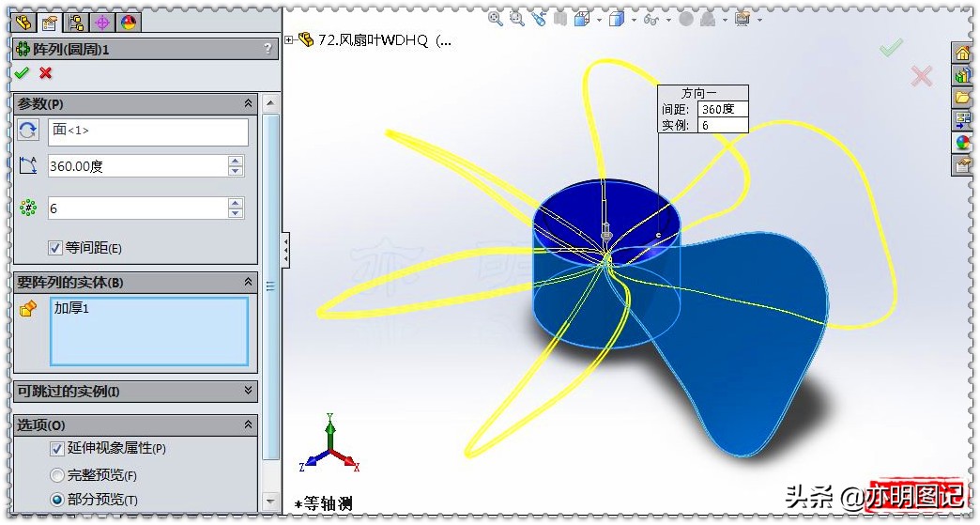Click the instance count icon beside 6
Image resolution: width=980 pixels, height=525 pixels.
click(27, 208)
